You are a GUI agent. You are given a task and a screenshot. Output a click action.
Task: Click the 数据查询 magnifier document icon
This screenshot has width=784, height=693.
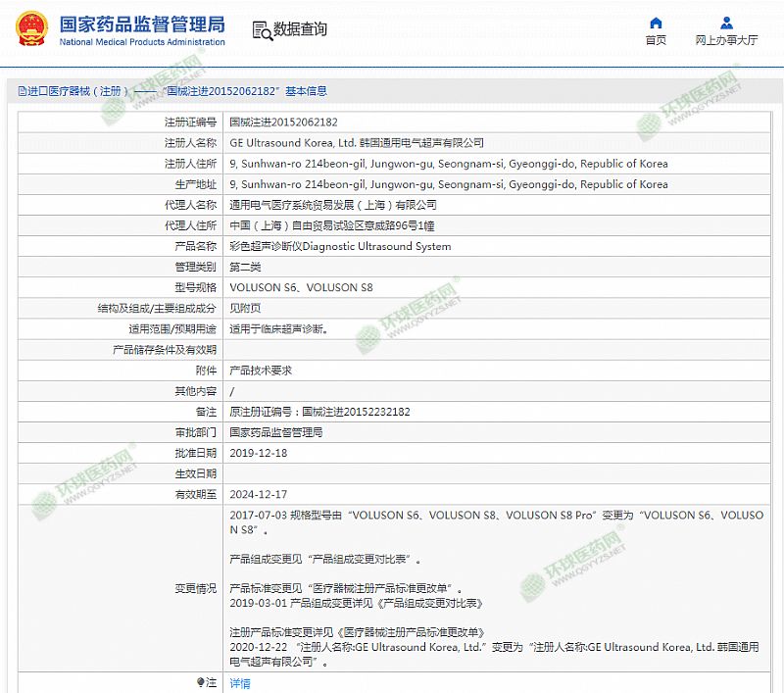point(262,30)
